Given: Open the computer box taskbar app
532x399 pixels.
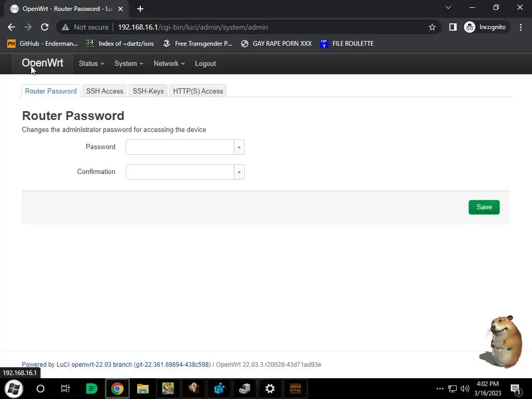Looking at the screenshot, I should point(245,389).
